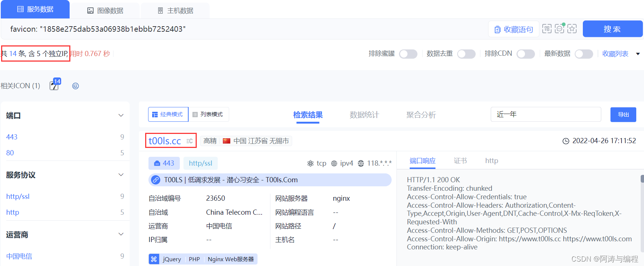
Task: Click the blue 搜索 button
Action: (612, 29)
